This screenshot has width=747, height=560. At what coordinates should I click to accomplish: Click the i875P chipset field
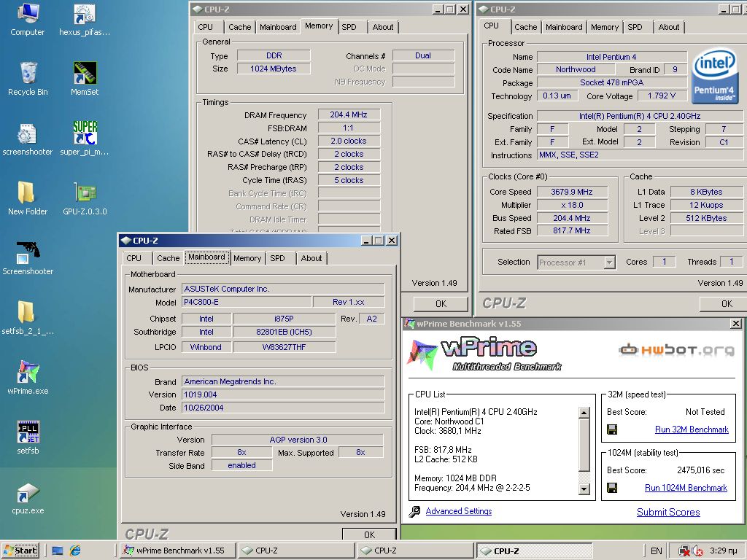coord(285,319)
